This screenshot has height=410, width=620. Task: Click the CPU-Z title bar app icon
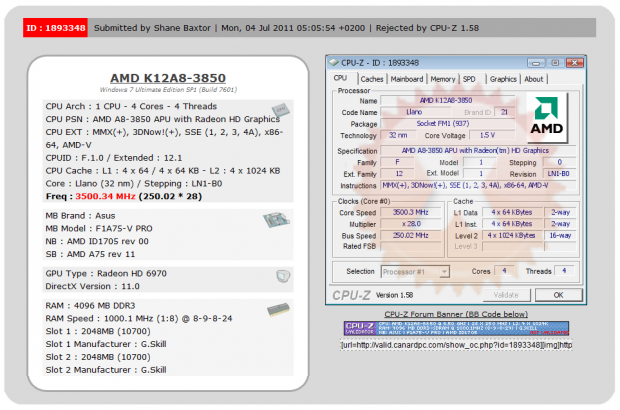click(334, 63)
